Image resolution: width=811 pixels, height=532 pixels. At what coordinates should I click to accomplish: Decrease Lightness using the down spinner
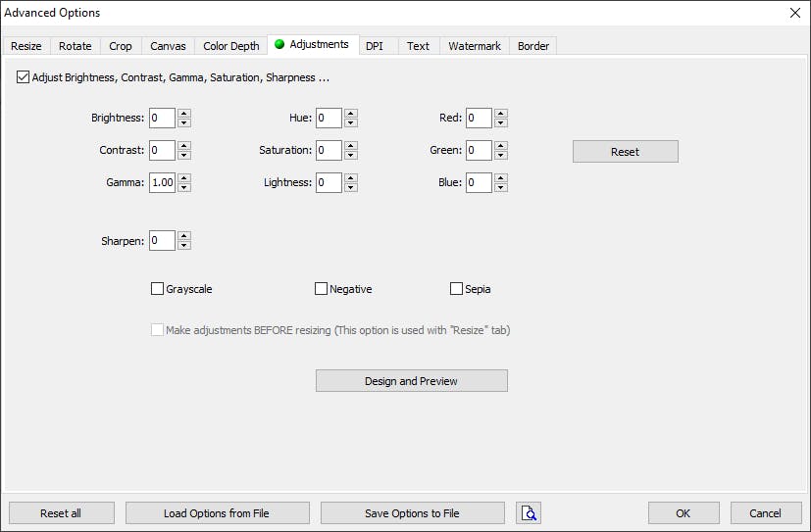click(351, 187)
